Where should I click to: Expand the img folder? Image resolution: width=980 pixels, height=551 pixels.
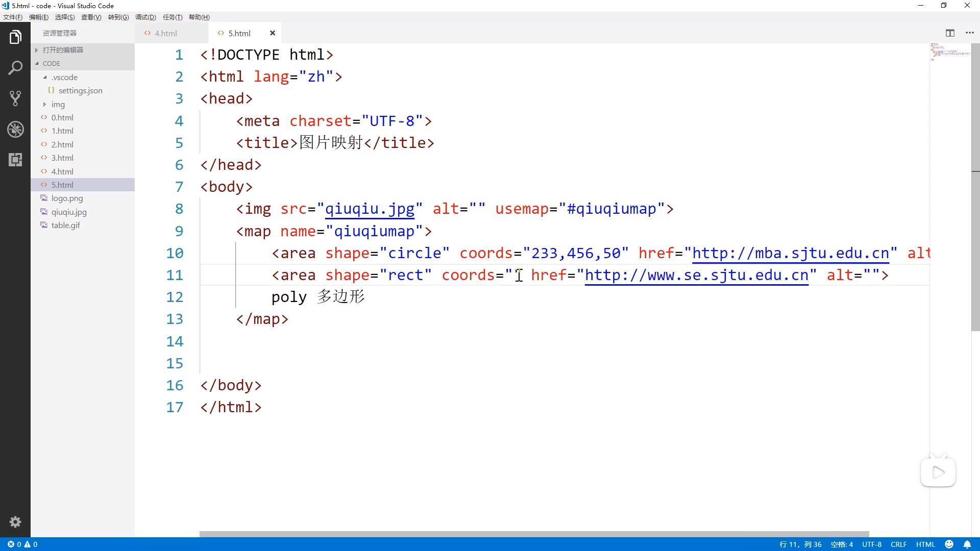tap(58, 105)
